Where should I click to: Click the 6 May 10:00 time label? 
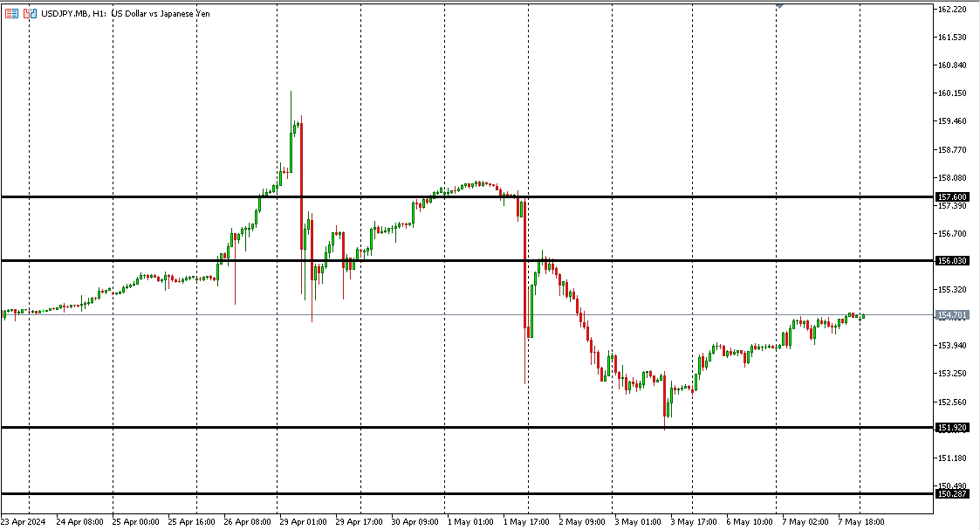coord(750,522)
